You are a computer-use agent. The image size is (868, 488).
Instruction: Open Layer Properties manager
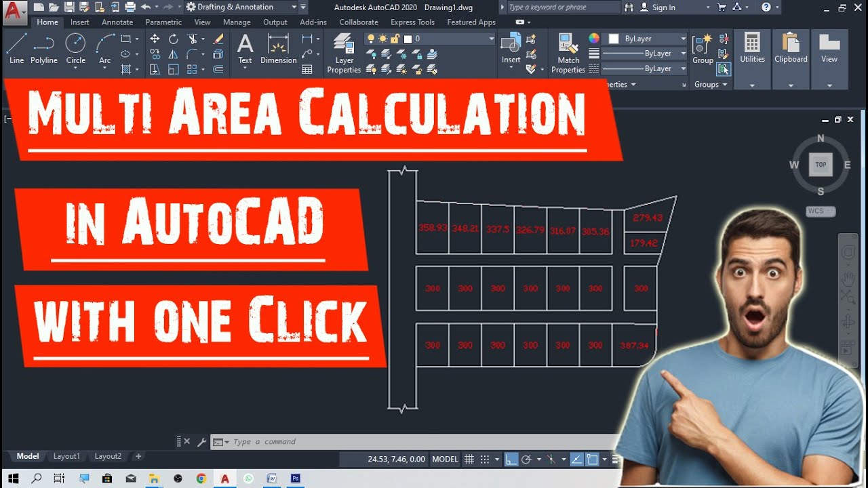[344, 53]
